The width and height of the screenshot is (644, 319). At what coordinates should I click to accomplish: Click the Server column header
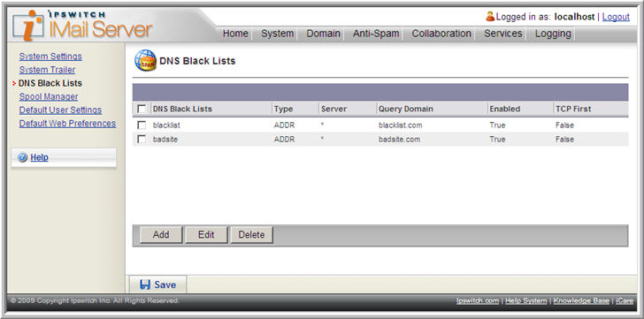click(x=333, y=109)
